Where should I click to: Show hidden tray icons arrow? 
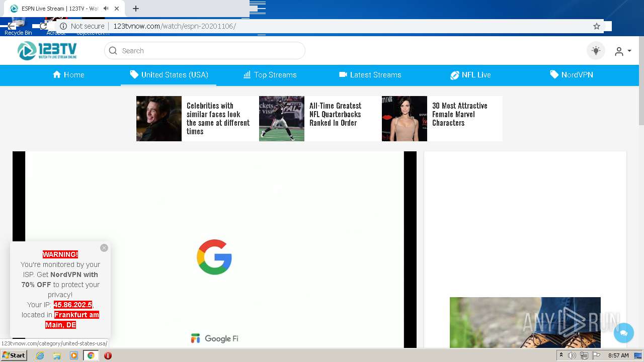pyautogui.click(x=561, y=355)
